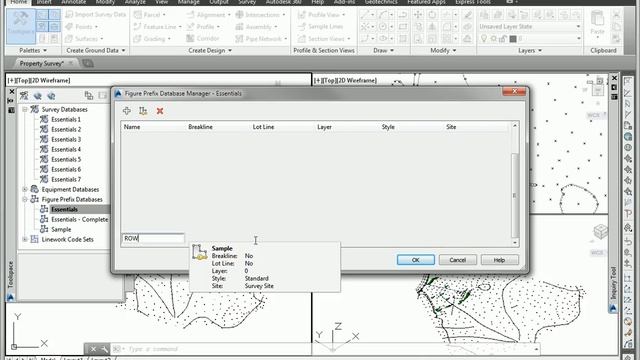Switch to the Property Survey drawing tab
The height and width of the screenshot is (360, 640).
[42, 63]
